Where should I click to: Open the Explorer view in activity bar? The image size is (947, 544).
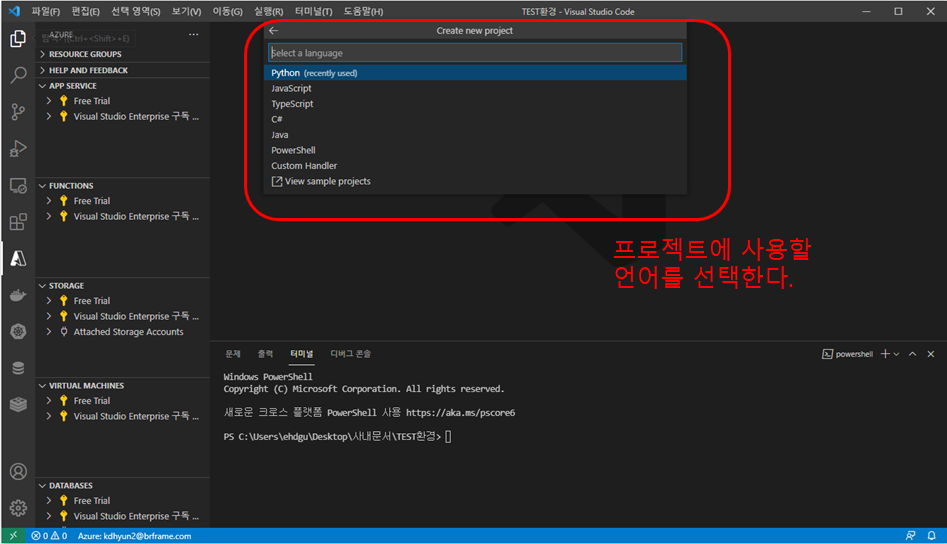pyautogui.click(x=18, y=39)
